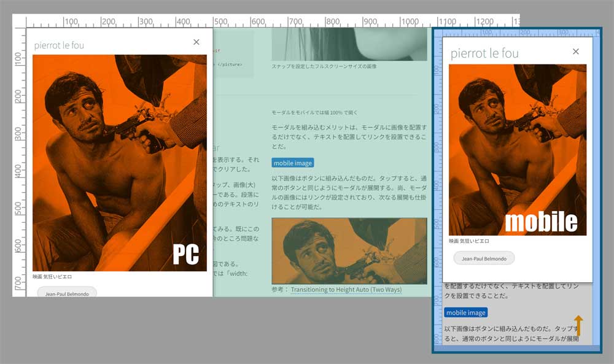614x364 pixels.
Task: Click the 'pierrot le fou' title in mobile modal
Action: coord(484,53)
